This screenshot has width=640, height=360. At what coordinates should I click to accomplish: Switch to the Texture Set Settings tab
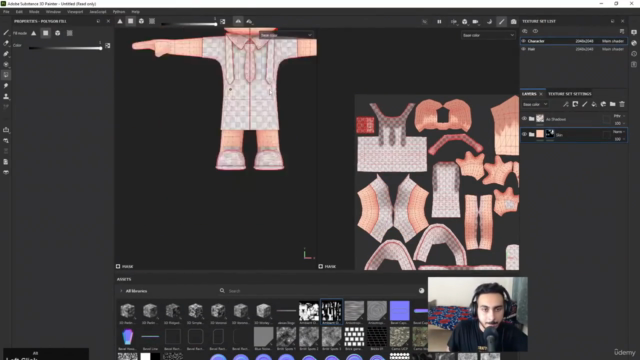pyautogui.click(x=569, y=94)
